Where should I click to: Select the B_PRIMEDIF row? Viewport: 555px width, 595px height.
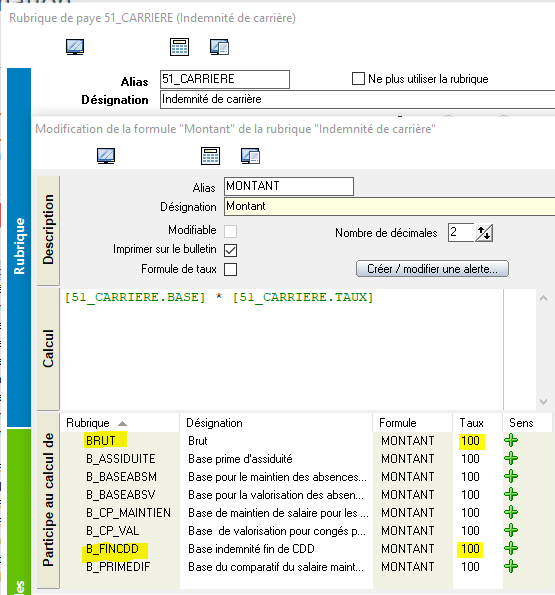(x=306, y=567)
